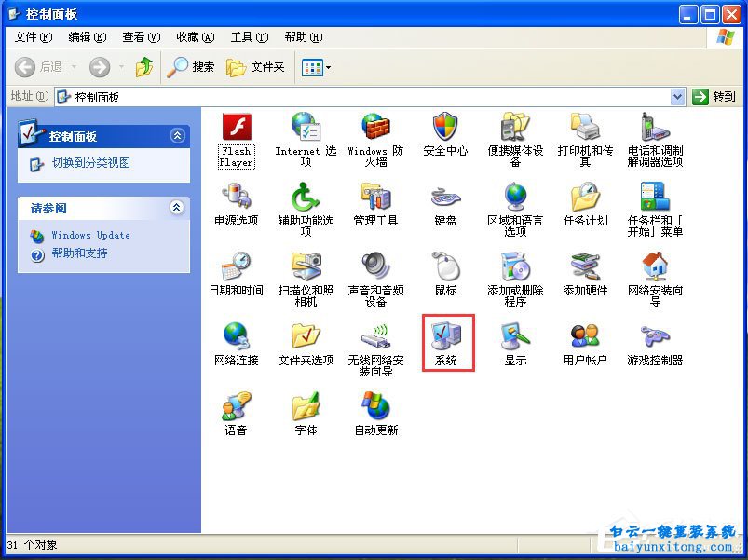Open the 查看 (View) menu
Image resolution: width=748 pixels, height=560 pixels.
[x=138, y=37]
